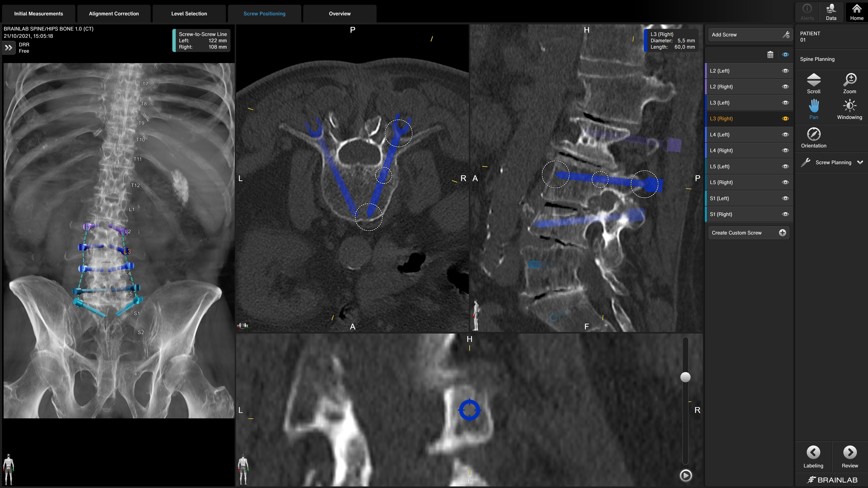This screenshot has width=868, height=488.
Task: Expand the DRR view options arrows
Action: (9, 48)
